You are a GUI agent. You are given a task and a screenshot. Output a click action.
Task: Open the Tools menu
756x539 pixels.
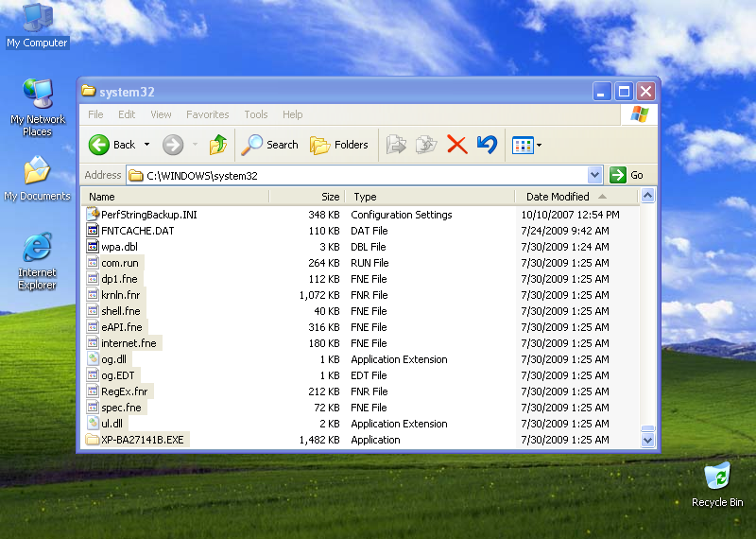255,114
